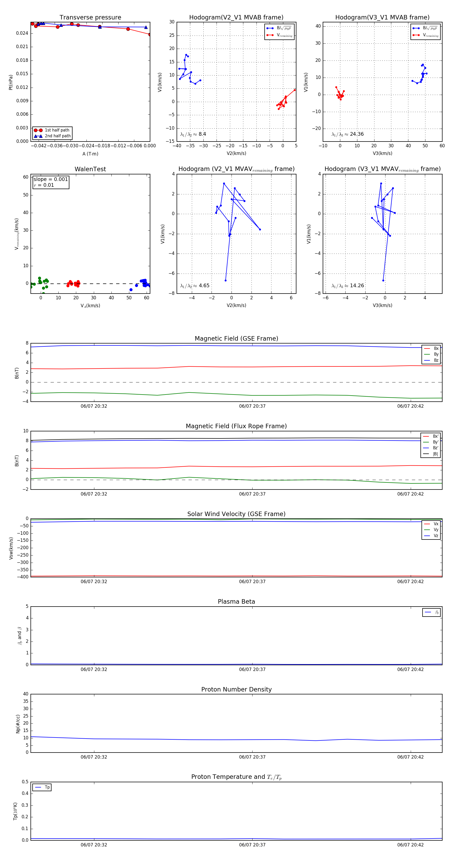Click the "WalenTest" plot title
The image size is (473, 868).
pyautogui.click(x=90, y=169)
